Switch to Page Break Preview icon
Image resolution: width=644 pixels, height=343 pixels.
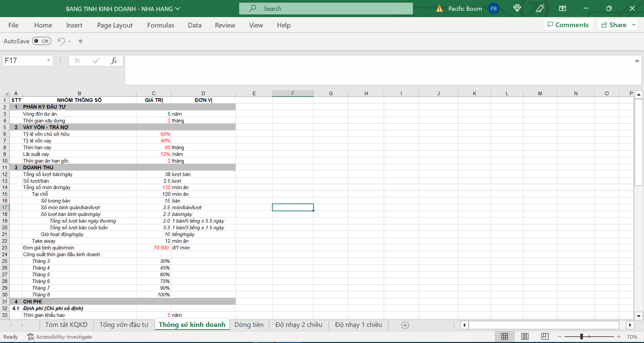click(x=545, y=336)
